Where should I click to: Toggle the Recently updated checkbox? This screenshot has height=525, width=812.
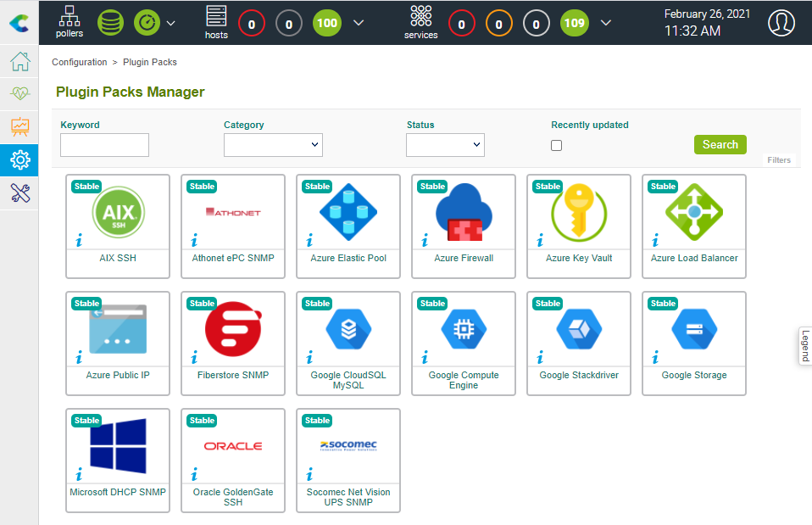click(x=557, y=146)
